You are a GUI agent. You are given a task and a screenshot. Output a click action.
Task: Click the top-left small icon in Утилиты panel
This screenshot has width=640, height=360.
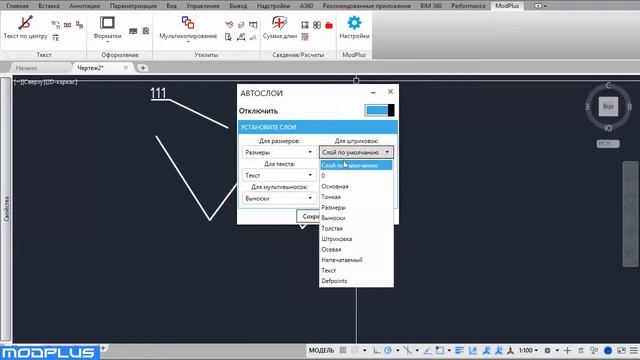coord(229,25)
